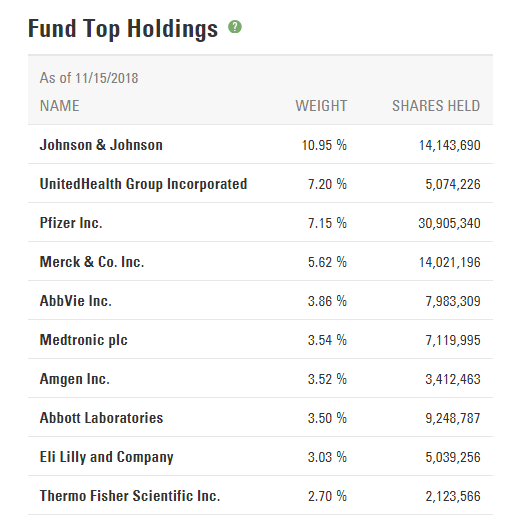
Task: Open the AbbVie Inc. entry
Action: tap(75, 301)
